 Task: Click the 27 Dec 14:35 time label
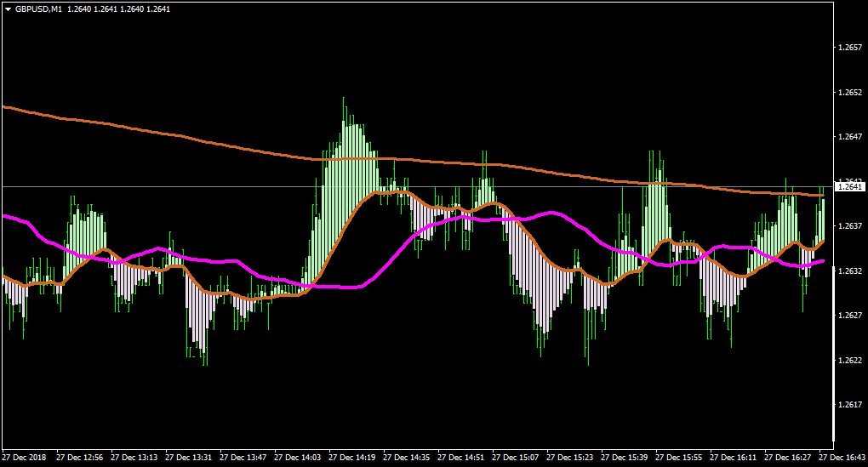(x=406, y=458)
